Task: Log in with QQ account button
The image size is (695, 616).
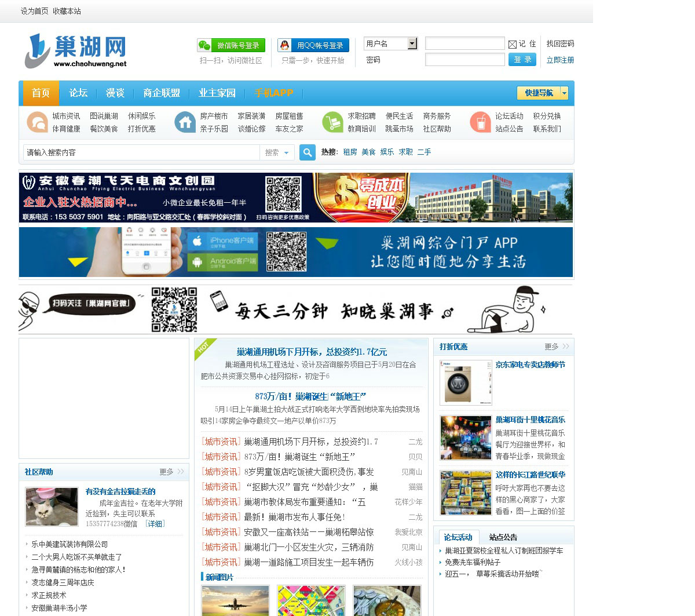Action: 313,45
